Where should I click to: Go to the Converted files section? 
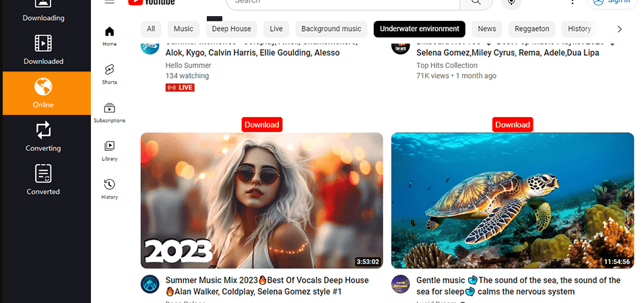pyautogui.click(x=43, y=180)
